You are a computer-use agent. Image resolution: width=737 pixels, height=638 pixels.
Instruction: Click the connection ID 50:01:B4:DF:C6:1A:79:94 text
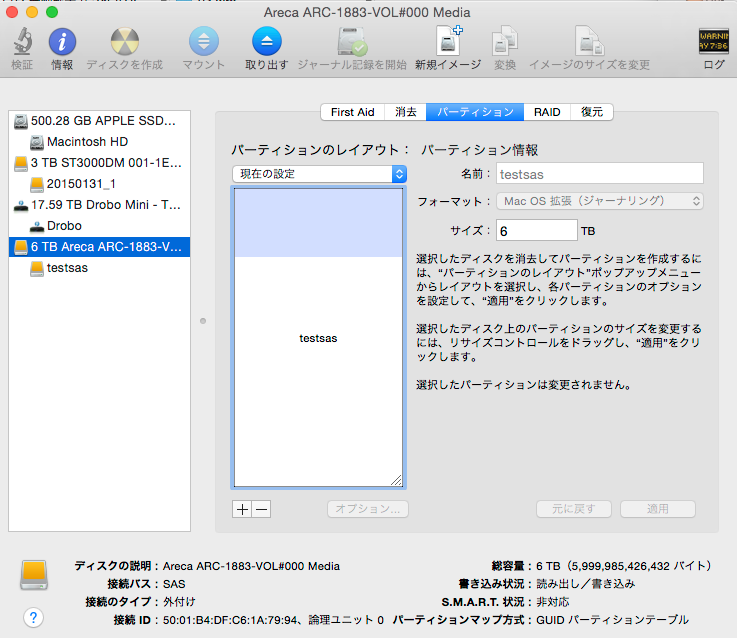click(230, 620)
